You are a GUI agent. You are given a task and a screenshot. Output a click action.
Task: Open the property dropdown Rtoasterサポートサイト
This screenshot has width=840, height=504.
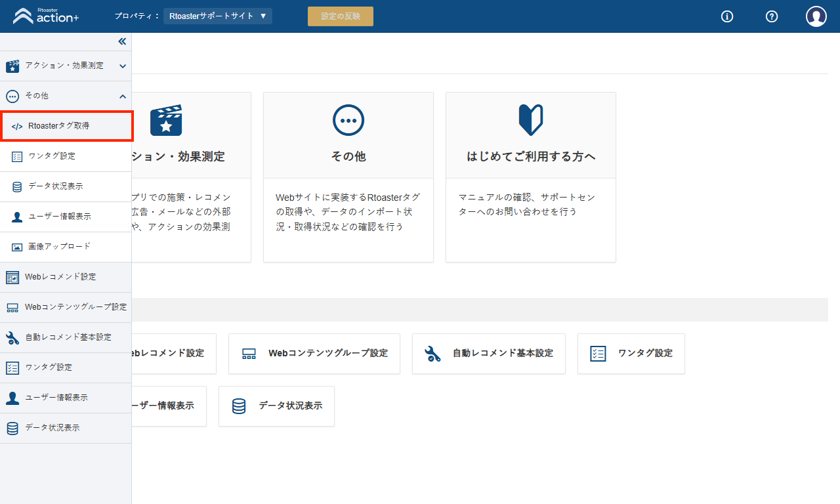218,16
